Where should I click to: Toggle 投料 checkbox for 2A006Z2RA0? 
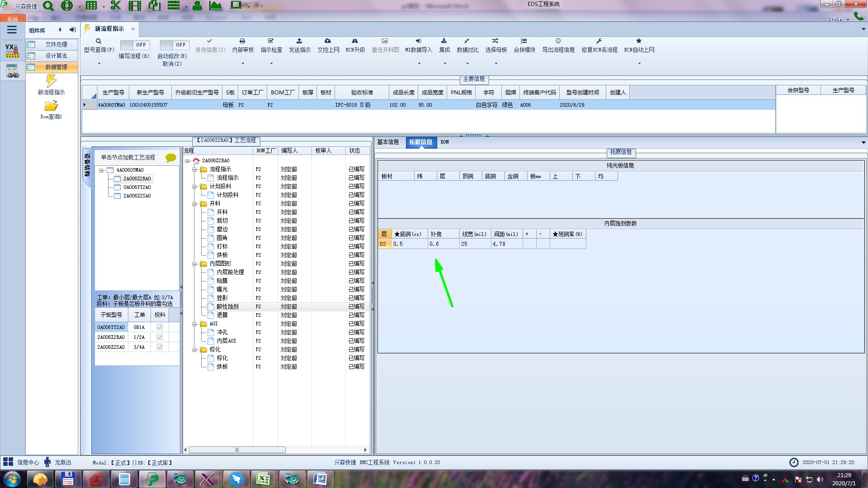(x=160, y=337)
